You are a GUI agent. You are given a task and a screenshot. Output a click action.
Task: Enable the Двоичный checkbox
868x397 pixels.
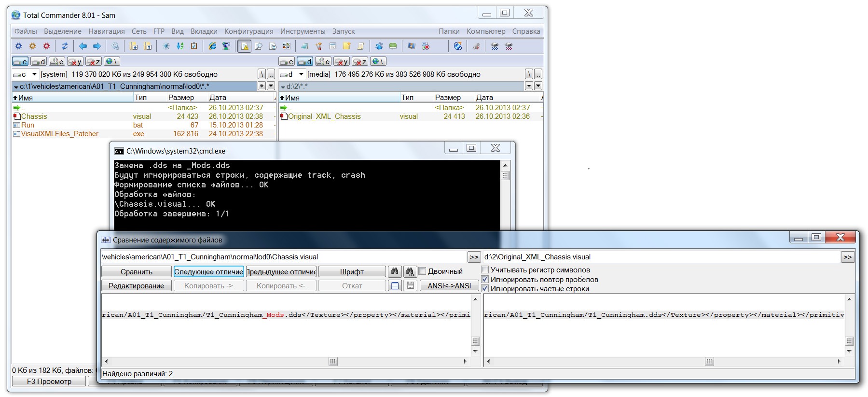423,271
